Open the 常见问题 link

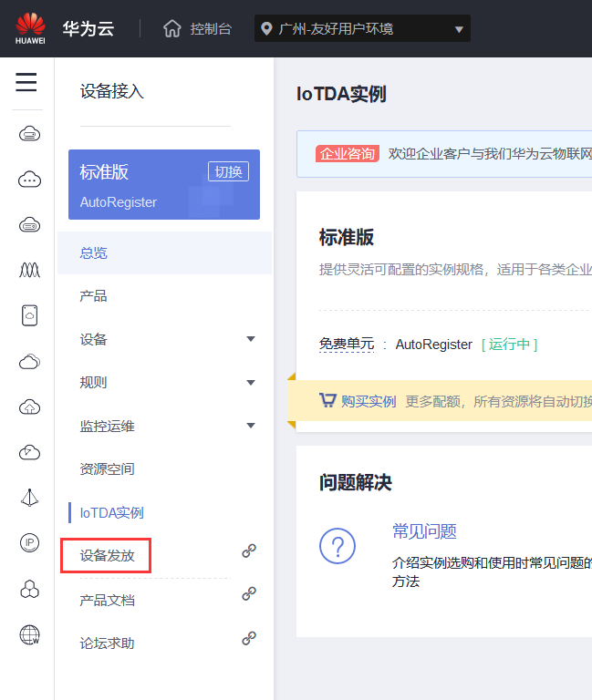point(424,531)
